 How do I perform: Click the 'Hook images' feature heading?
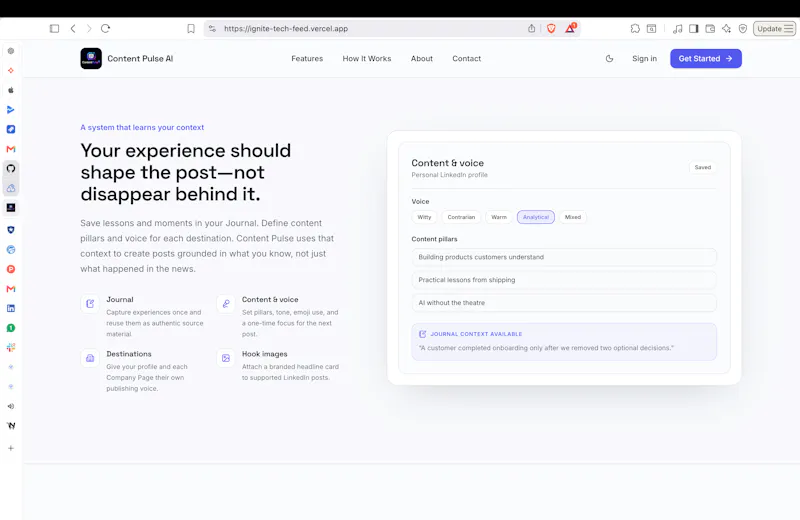pos(264,354)
